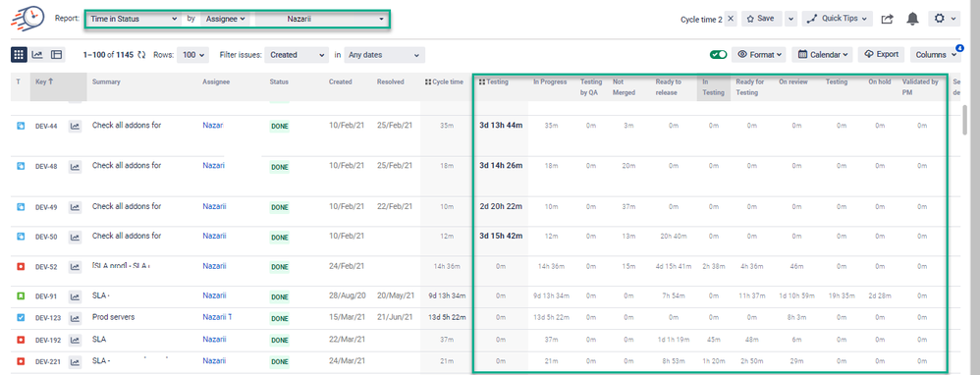Click the Export button

point(881,55)
